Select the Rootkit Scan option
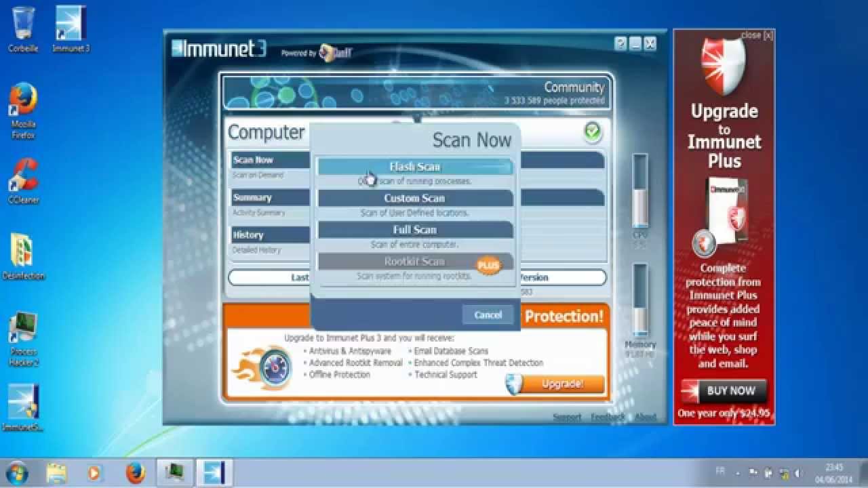The image size is (868, 488). click(415, 262)
